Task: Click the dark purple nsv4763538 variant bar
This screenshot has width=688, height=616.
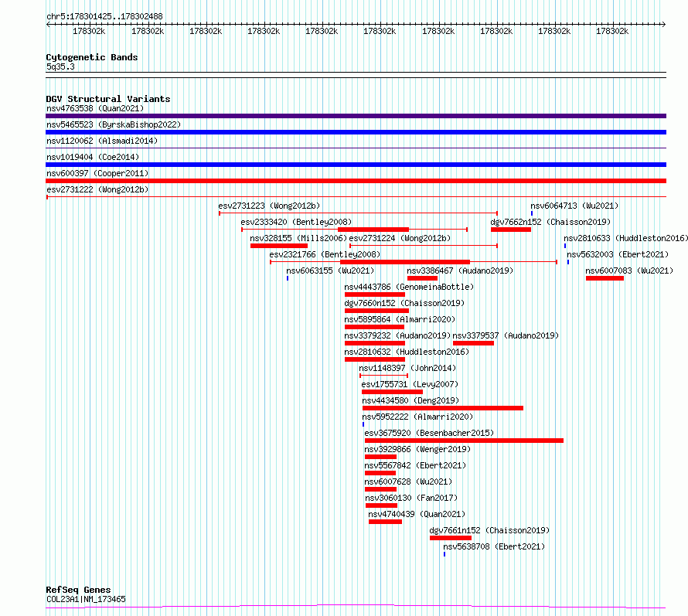Action: coord(356,116)
